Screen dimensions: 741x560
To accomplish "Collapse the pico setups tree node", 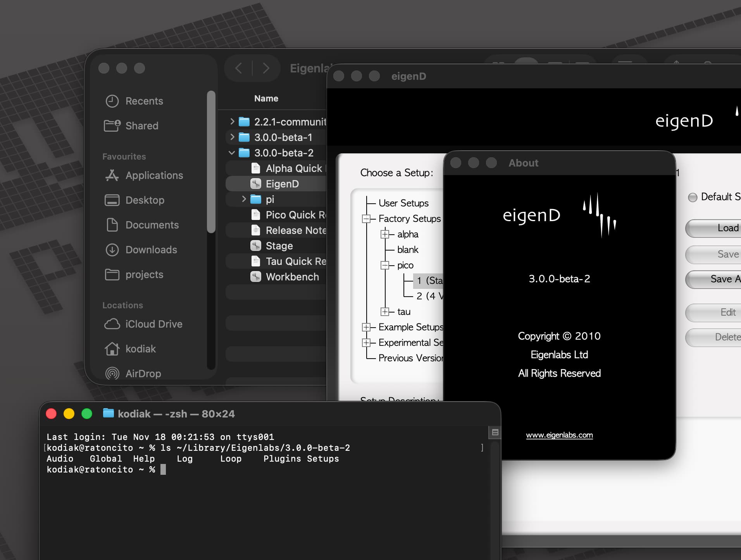I will tap(385, 265).
